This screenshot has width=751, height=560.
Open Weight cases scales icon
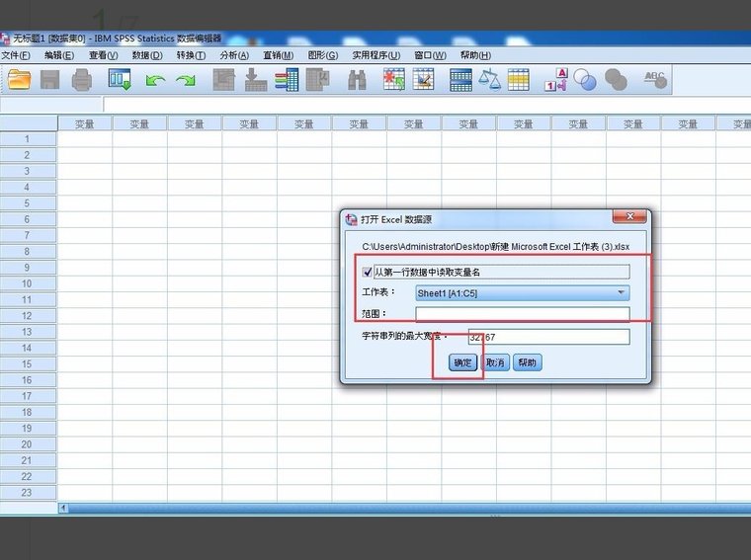tap(489, 79)
